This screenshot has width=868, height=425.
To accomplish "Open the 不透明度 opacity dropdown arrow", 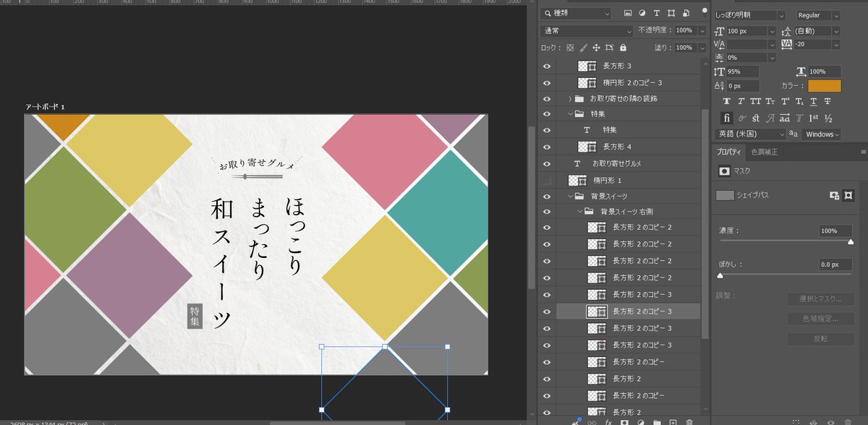I will (702, 31).
